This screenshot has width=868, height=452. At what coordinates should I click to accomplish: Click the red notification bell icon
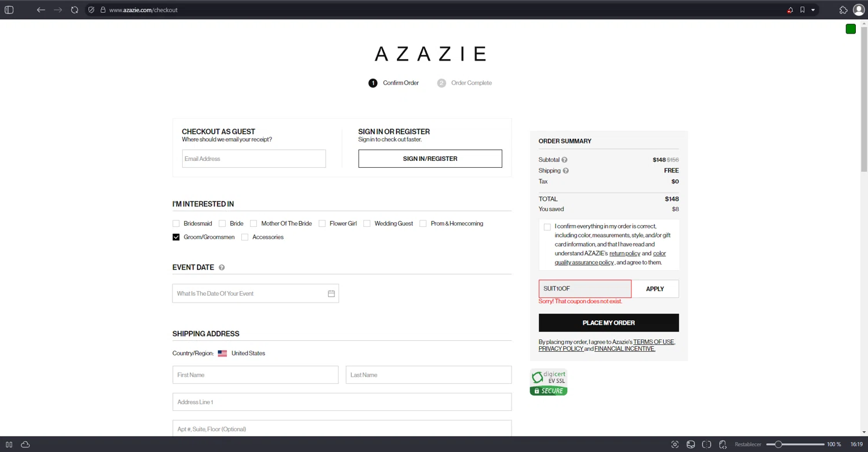pyautogui.click(x=790, y=10)
